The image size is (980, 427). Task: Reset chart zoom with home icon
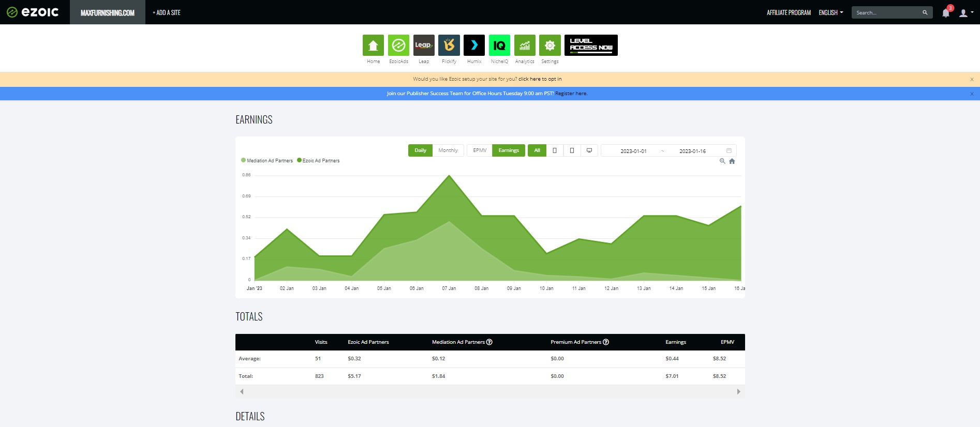[732, 161]
